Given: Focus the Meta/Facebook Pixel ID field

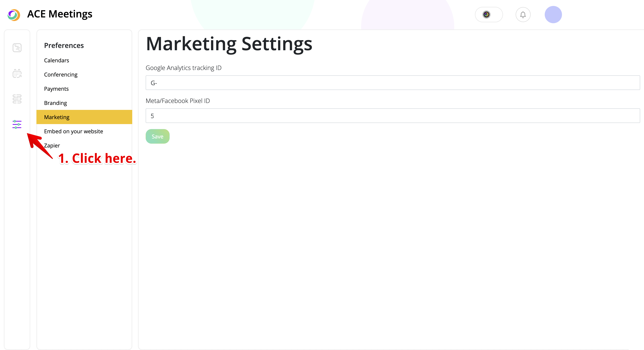Looking at the screenshot, I should click(x=393, y=116).
